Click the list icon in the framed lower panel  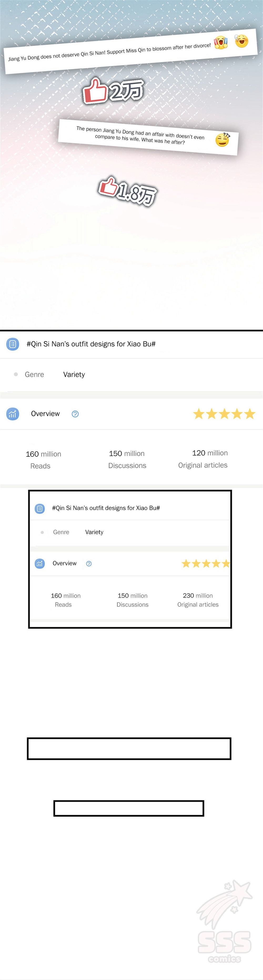tap(40, 508)
